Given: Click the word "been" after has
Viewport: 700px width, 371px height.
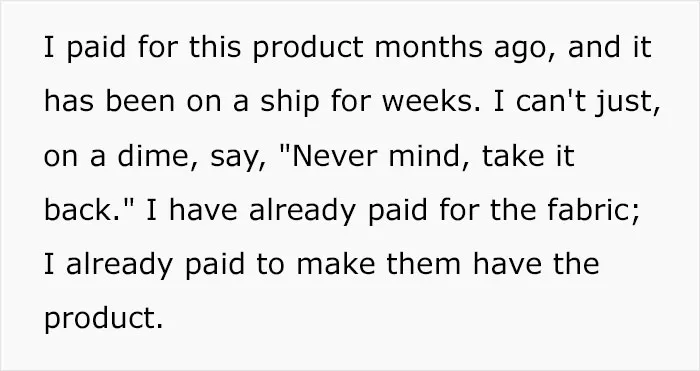Looking at the screenshot, I should [x=140, y=101].
